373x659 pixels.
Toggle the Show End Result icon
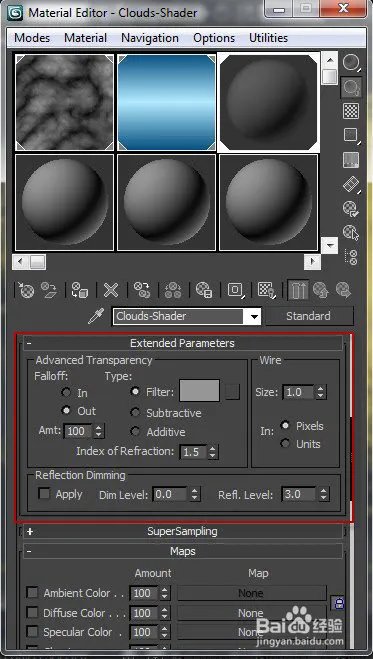pyautogui.click(x=299, y=290)
